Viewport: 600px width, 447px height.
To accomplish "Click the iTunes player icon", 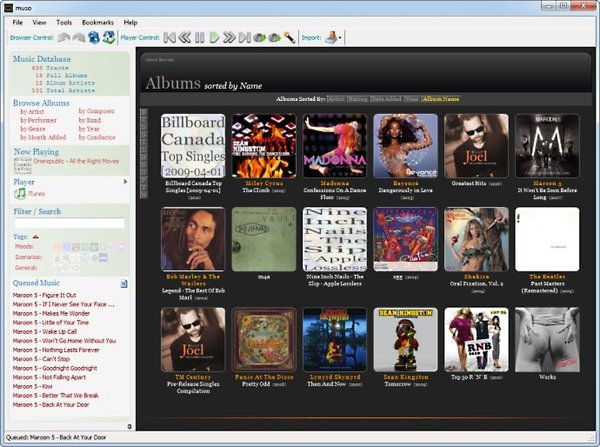I will (x=22, y=193).
